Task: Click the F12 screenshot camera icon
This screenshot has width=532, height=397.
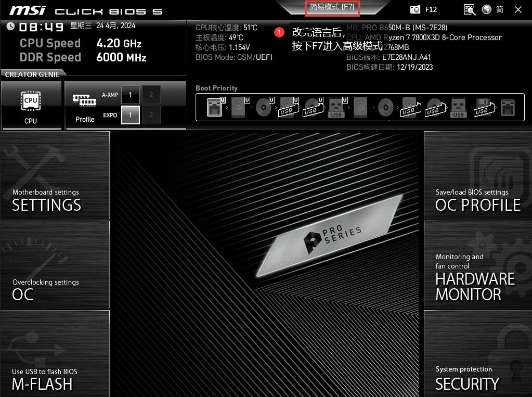Action: point(415,9)
